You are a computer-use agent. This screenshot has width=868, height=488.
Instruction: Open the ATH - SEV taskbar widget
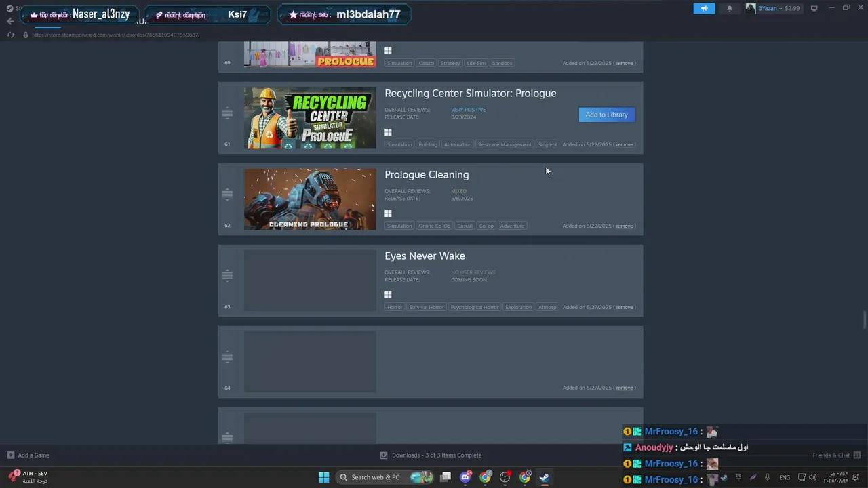(28, 477)
